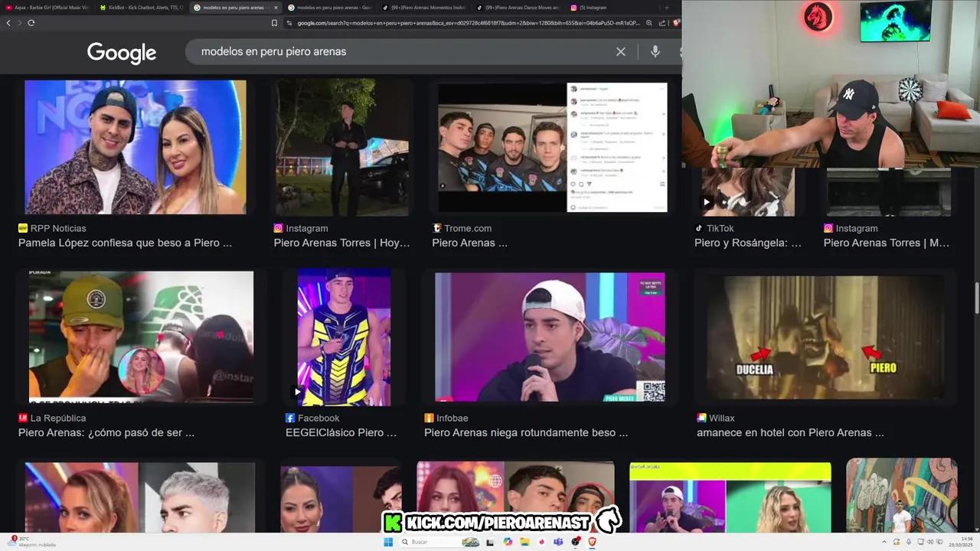
Task: Open site information icon beside the URL
Action: click(289, 23)
